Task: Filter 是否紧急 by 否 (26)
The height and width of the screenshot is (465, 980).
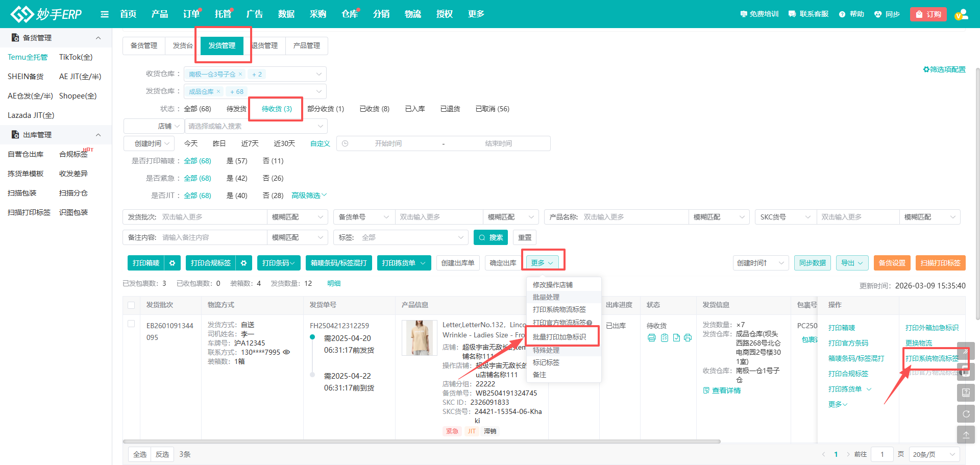Action: click(273, 178)
